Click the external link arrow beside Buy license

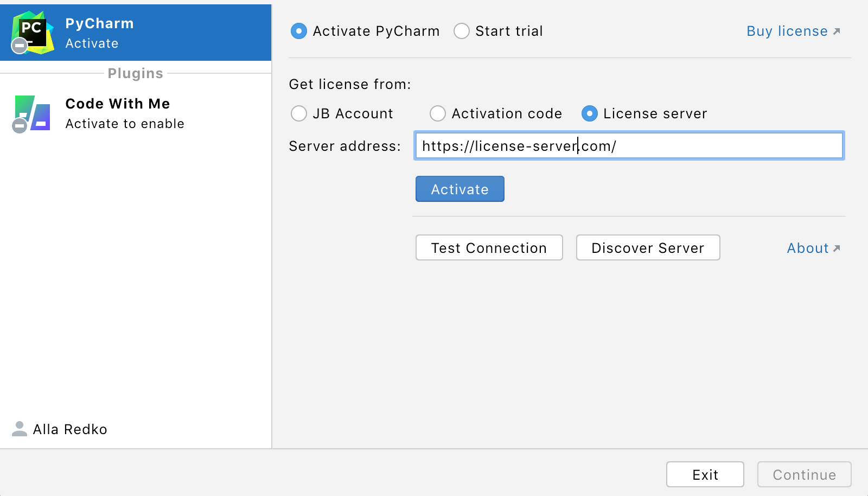pyautogui.click(x=837, y=31)
